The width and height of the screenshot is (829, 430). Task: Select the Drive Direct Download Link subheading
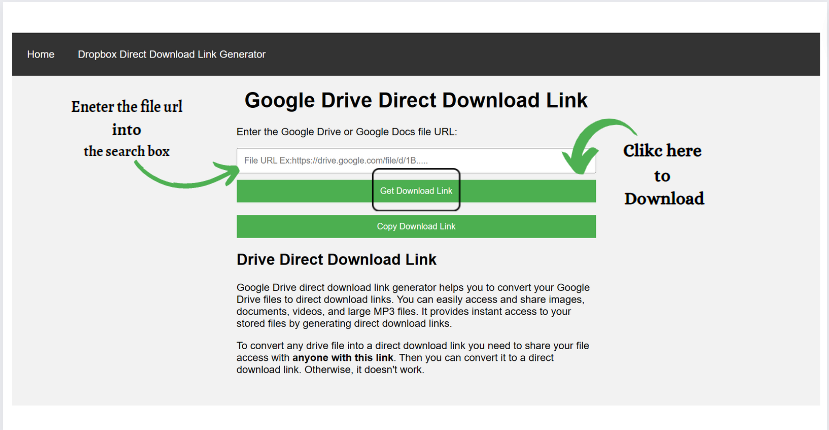[x=337, y=260]
